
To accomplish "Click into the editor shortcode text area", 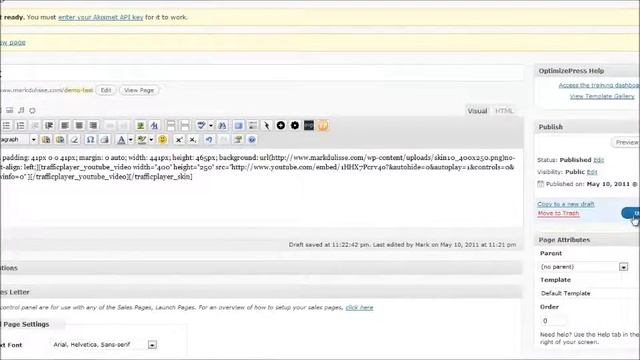I will [261, 188].
